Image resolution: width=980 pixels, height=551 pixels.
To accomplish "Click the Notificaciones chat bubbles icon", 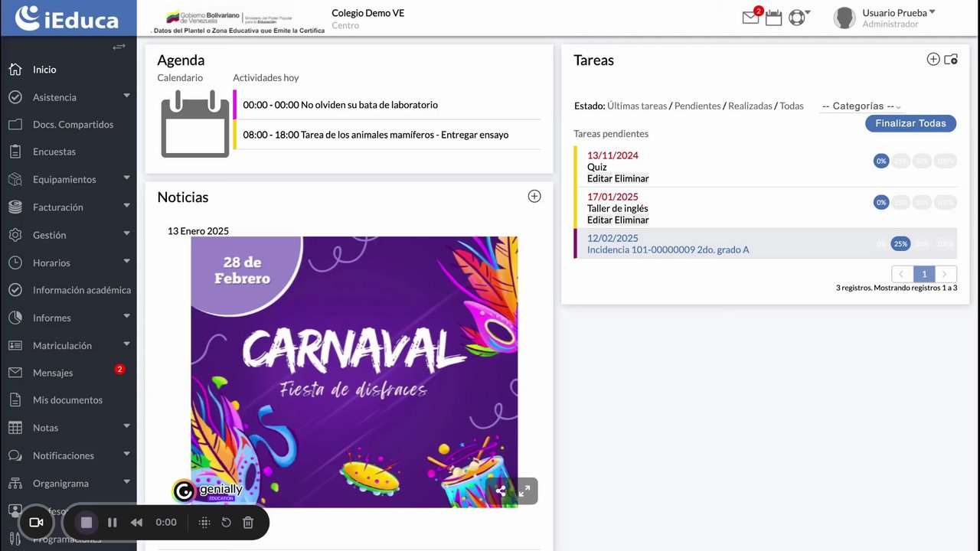I will (15, 455).
